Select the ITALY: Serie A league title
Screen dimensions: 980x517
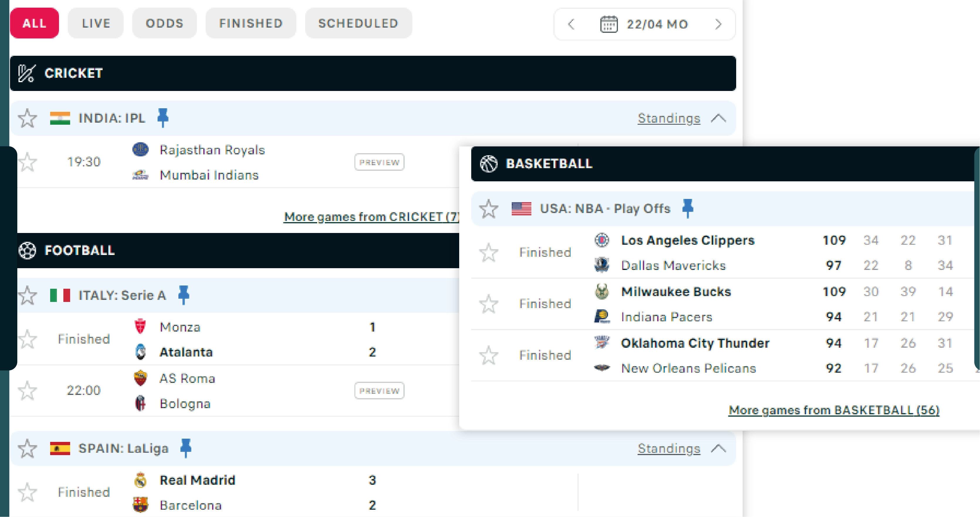pyautogui.click(x=122, y=295)
